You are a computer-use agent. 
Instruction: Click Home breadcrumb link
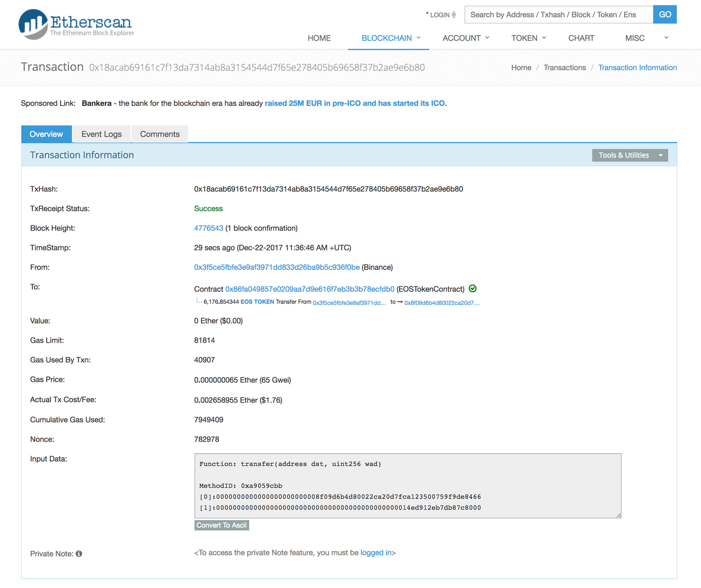coord(521,67)
